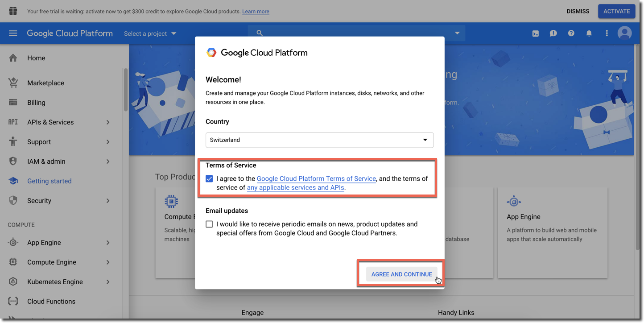Click the Google Cloud Platform dialog logo
This screenshot has width=644, height=323.
pos(211,53)
